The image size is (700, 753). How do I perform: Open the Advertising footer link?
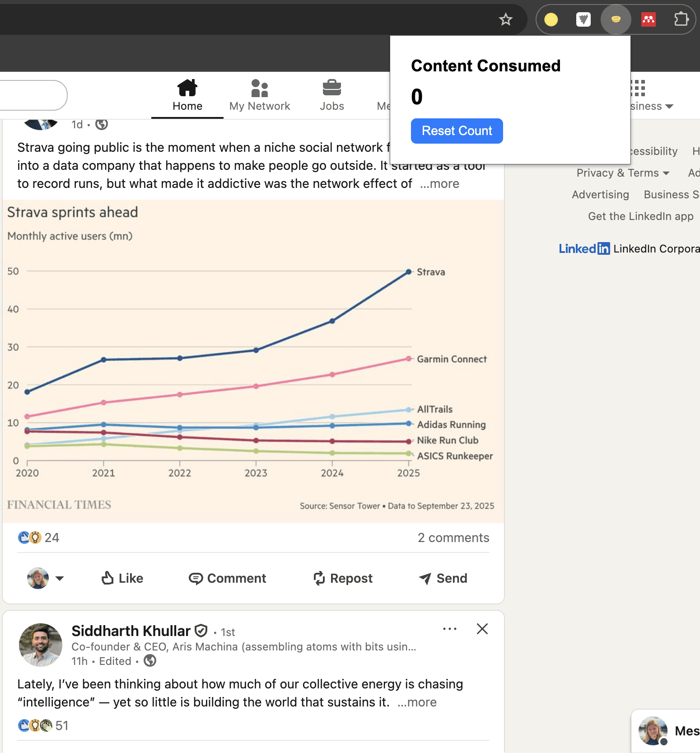click(600, 195)
